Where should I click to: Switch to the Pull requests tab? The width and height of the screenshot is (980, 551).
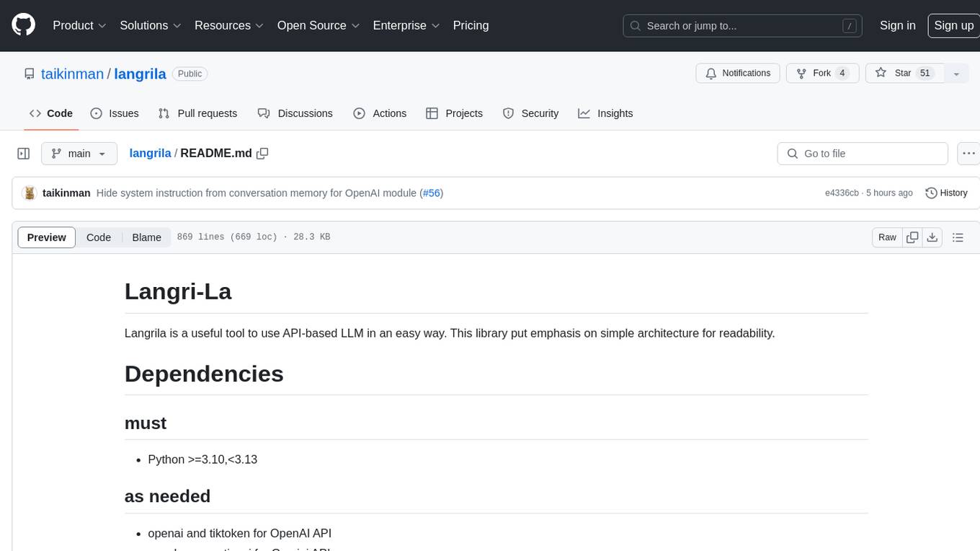[197, 113]
